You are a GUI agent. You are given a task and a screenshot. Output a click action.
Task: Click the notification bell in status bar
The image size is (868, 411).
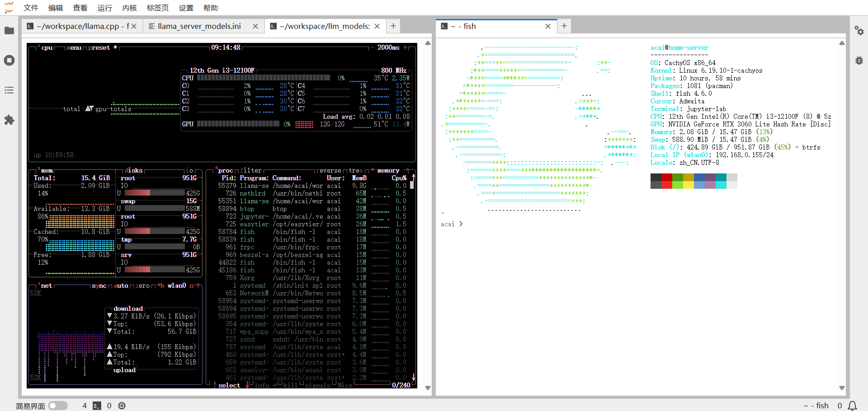tap(852, 406)
